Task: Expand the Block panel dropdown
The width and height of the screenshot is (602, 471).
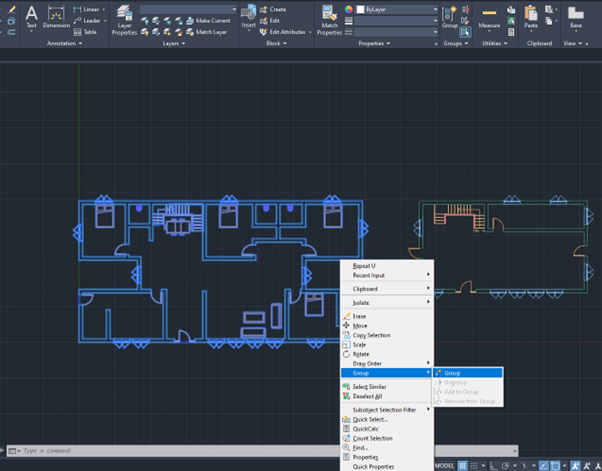Action: pyautogui.click(x=276, y=43)
